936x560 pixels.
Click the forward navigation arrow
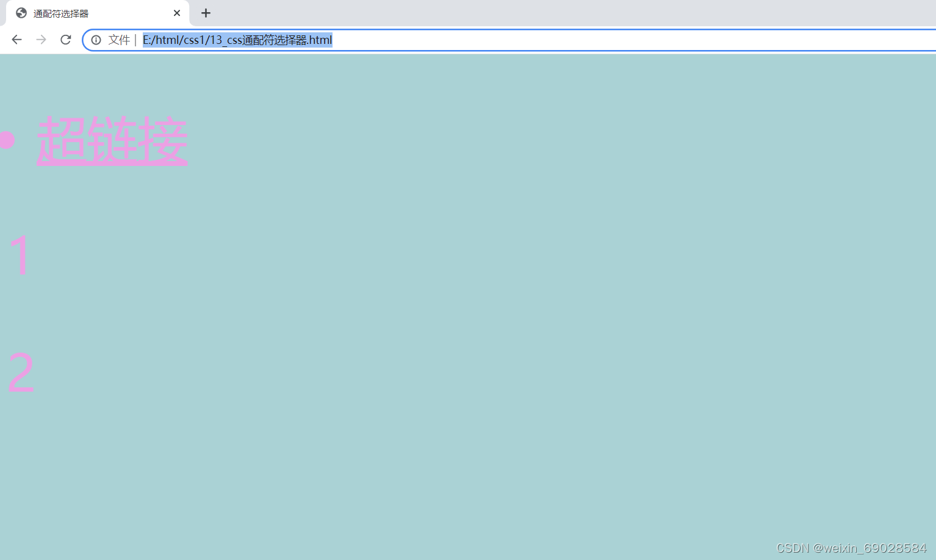(41, 40)
